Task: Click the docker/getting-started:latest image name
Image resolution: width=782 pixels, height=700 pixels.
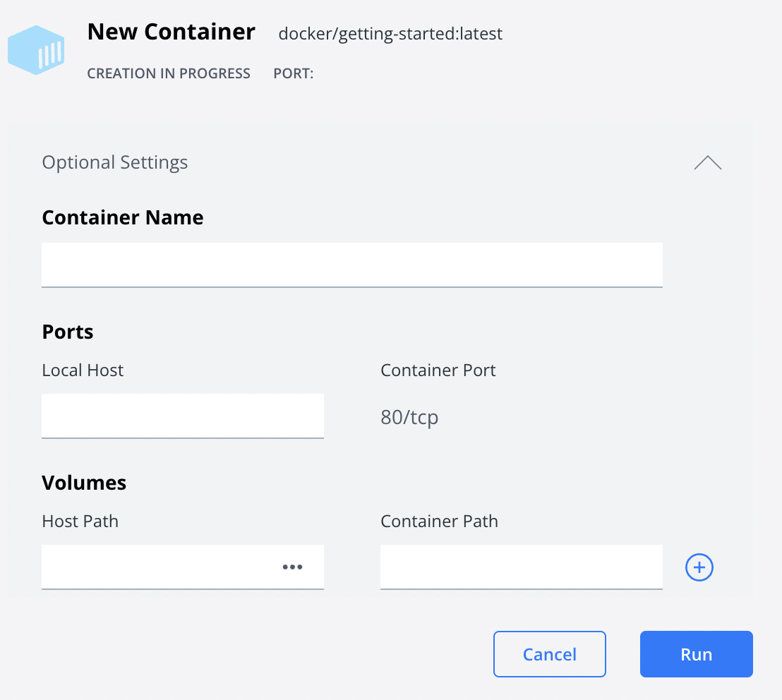Action: tap(390, 34)
